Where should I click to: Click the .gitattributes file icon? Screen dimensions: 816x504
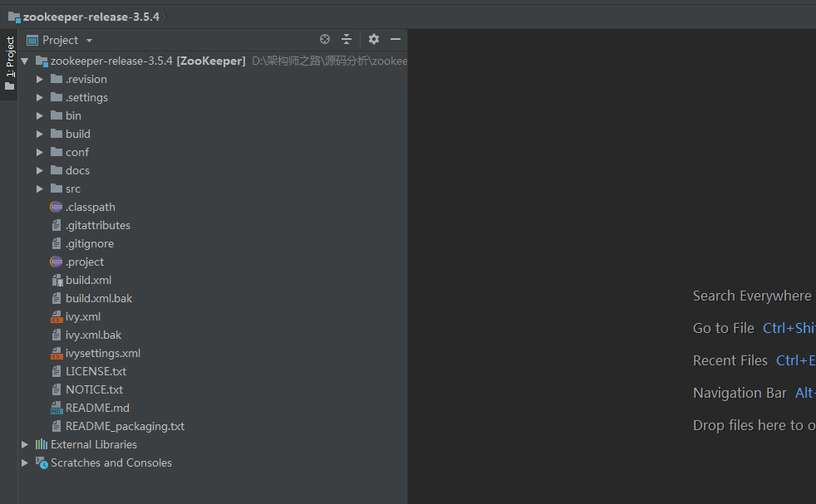click(57, 225)
